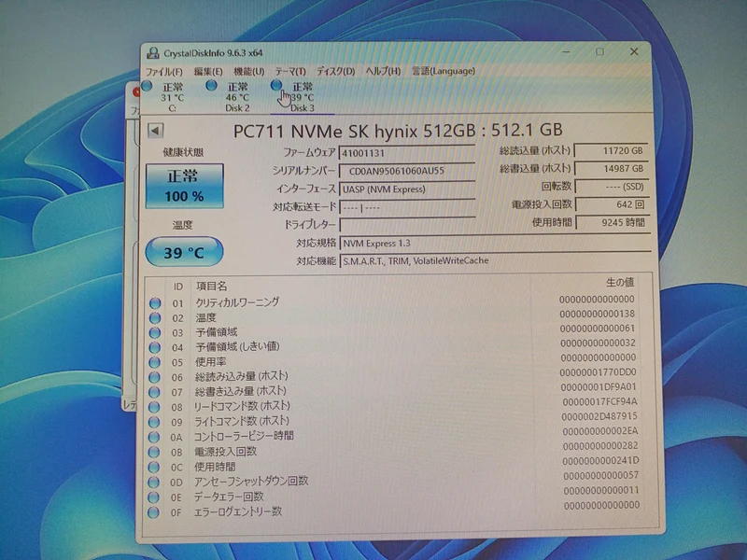Click the status icon for row 09 ライトコマンド数
Image resolution: width=747 pixels, height=560 pixels.
[154, 422]
